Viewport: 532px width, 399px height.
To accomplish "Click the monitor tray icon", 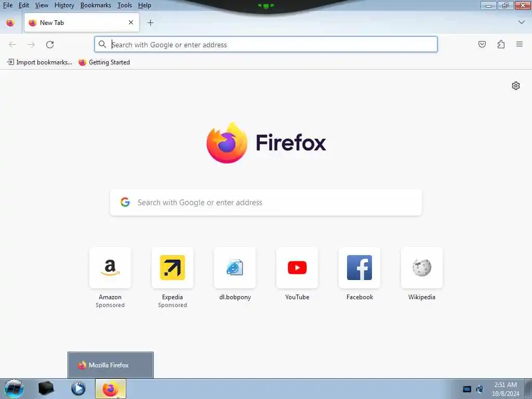I will pyautogui.click(x=467, y=389).
